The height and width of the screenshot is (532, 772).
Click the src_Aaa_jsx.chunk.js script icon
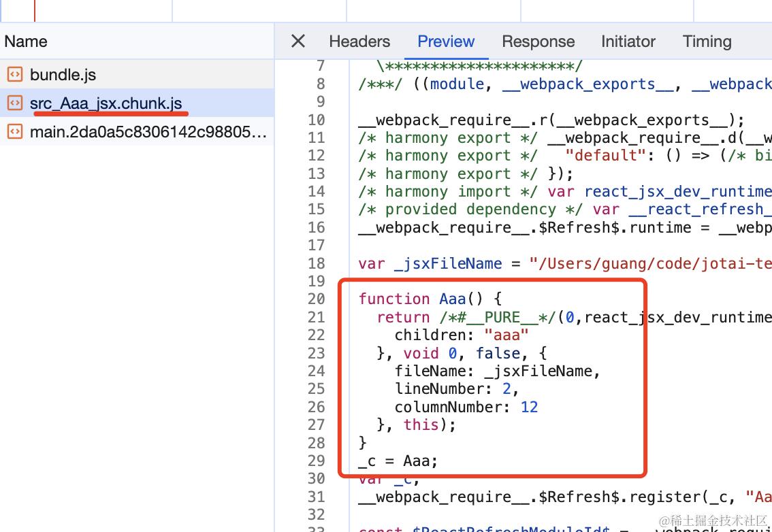15,103
